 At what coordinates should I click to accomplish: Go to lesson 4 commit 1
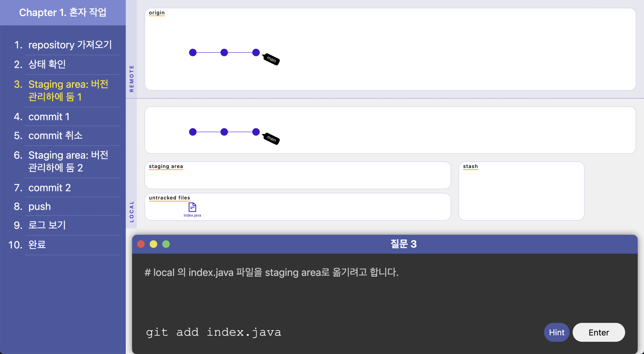tap(49, 117)
